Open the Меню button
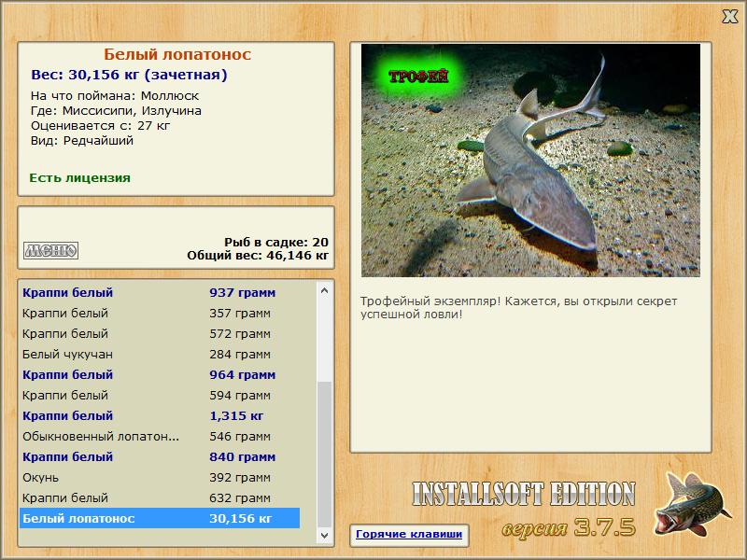The width and height of the screenshot is (747, 560). point(51,250)
